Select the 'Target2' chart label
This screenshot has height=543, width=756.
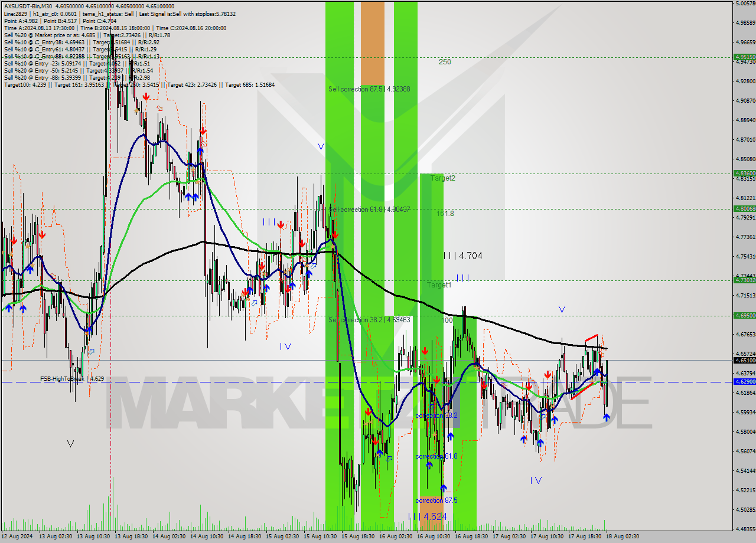click(x=443, y=178)
